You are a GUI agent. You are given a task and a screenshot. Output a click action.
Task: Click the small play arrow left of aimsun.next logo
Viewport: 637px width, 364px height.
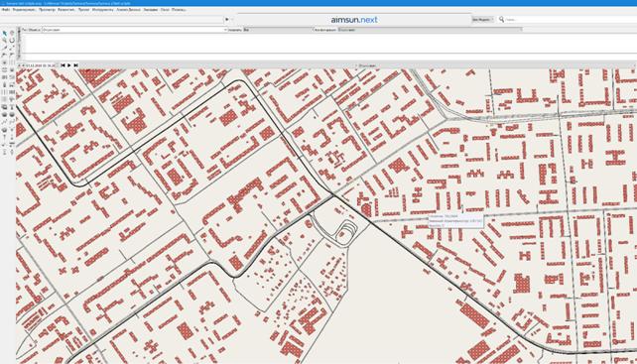click(226, 19)
